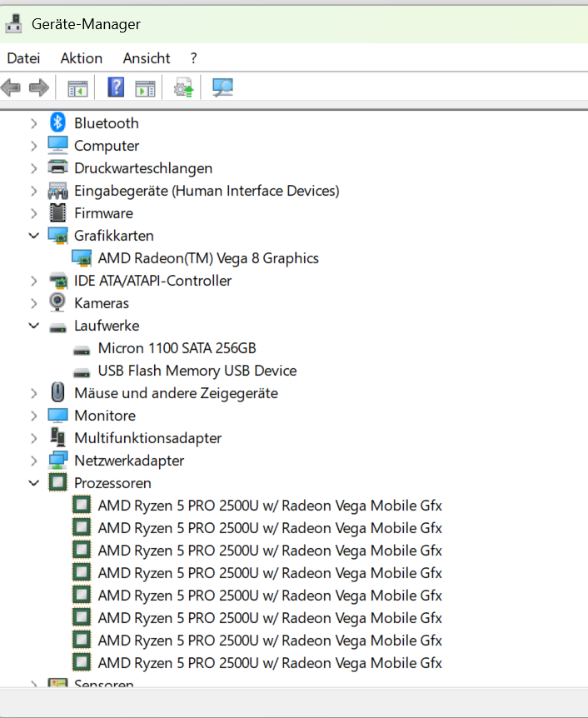Click the Multifunktionsadapter icon
The width and height of the screenshot is (588, 718).
[x=57, y=437]
